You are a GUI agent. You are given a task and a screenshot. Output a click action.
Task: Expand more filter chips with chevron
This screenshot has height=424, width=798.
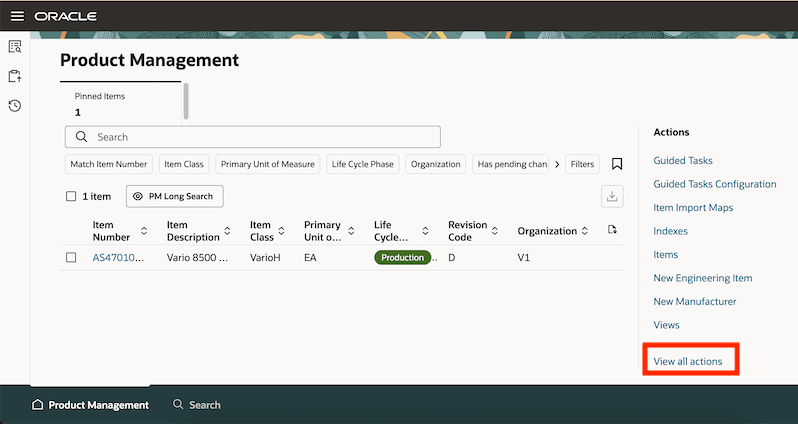point(557,164)
